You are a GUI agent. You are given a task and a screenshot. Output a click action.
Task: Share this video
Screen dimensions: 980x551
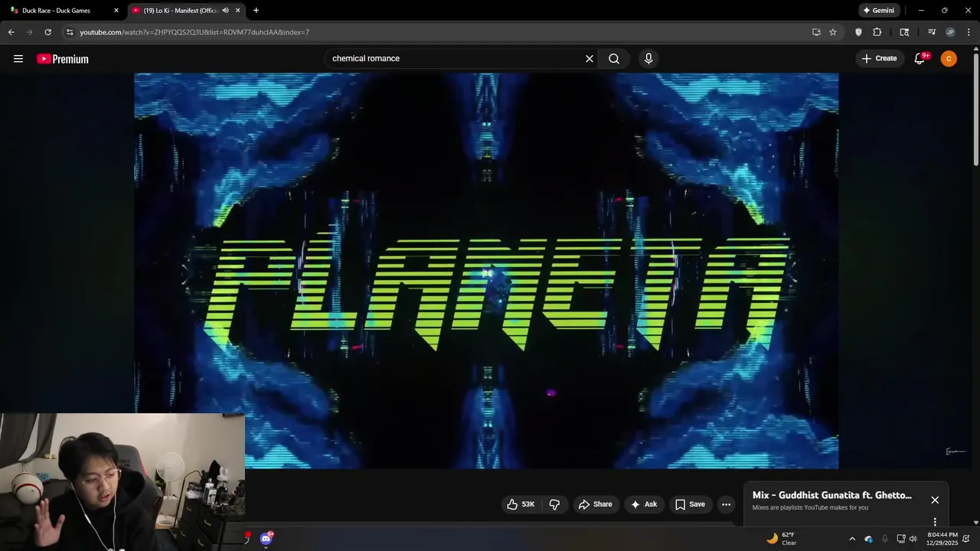[x=596, y=504]
